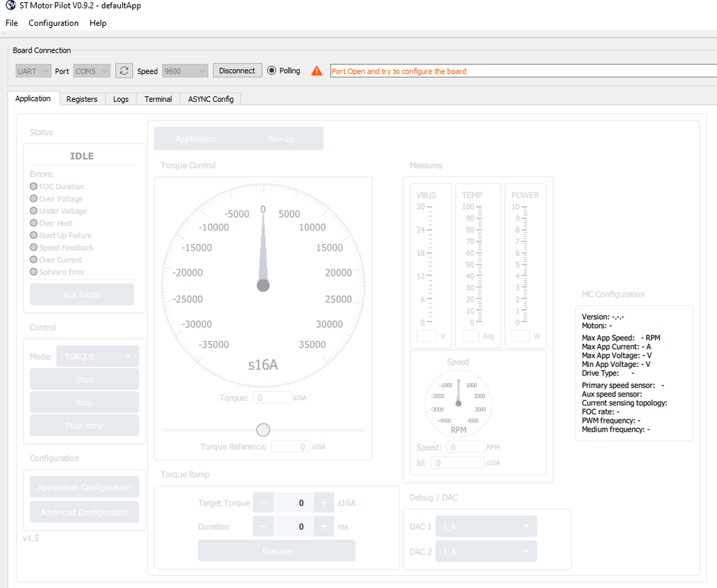Select the top-level Application tab

pyautogui.click(x=33, y=98)
